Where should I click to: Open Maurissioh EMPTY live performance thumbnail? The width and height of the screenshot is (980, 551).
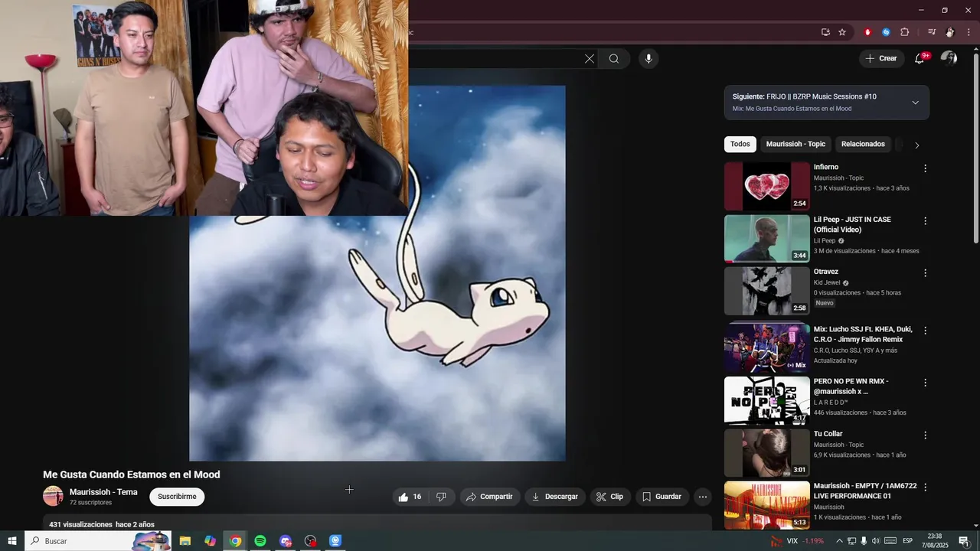[766, 504]
